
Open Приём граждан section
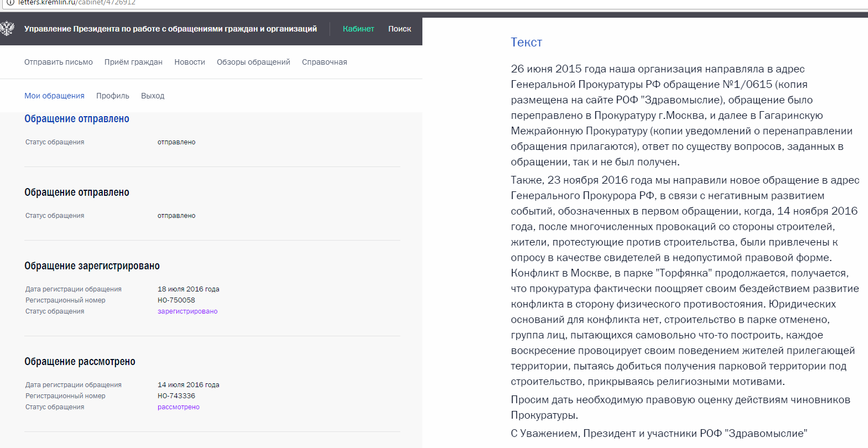pyautogui.click(x=133, y=62)
